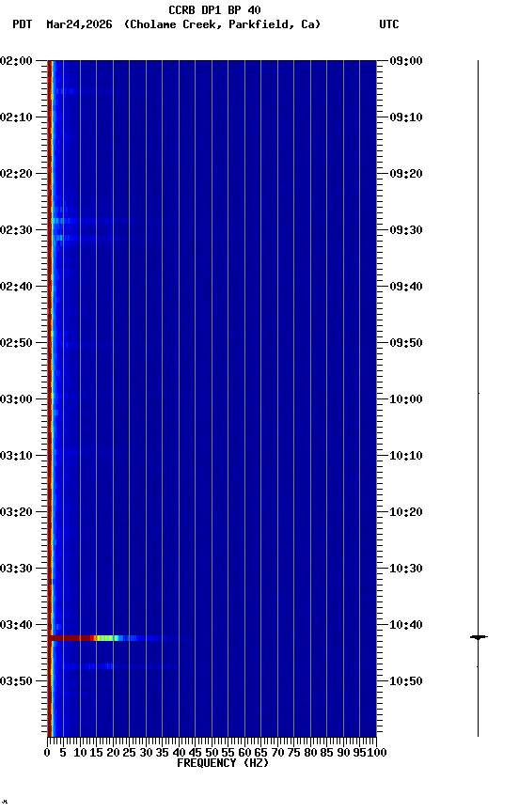Click the UTC time label "09:00"

click(406, 61)
